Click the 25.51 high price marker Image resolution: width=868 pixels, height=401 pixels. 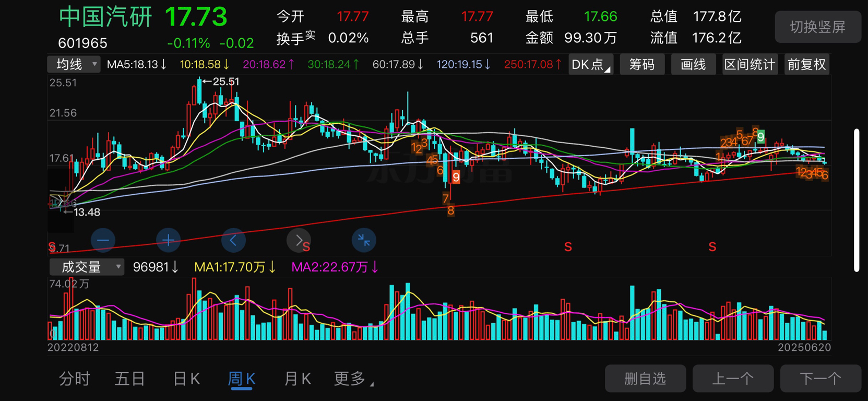point(221,81)
